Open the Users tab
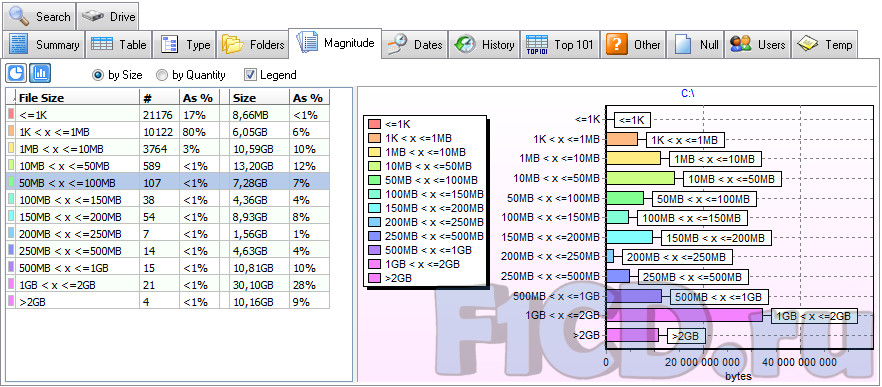 click(758, 44)
